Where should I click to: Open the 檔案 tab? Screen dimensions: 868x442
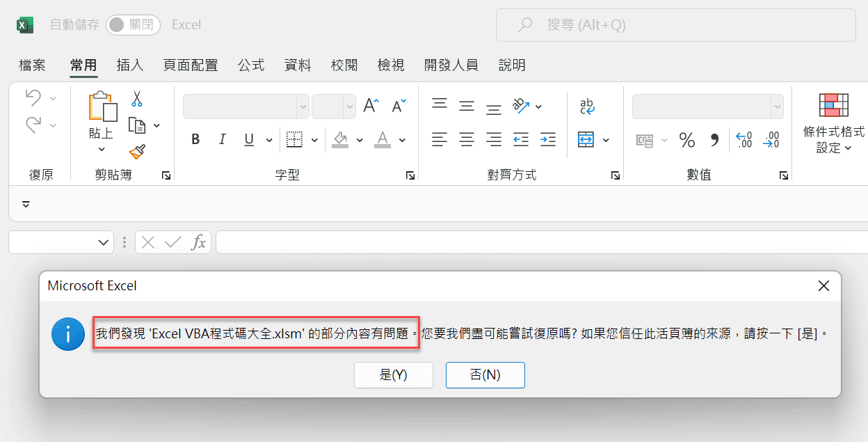(x=32, y=65)
